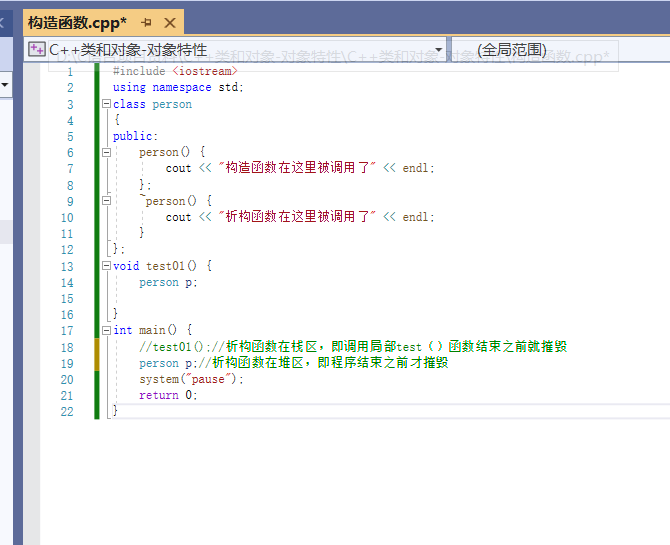Click endl on line 7
The width and height of the screenshot is (670, 545).
click(x=415, y=168)
